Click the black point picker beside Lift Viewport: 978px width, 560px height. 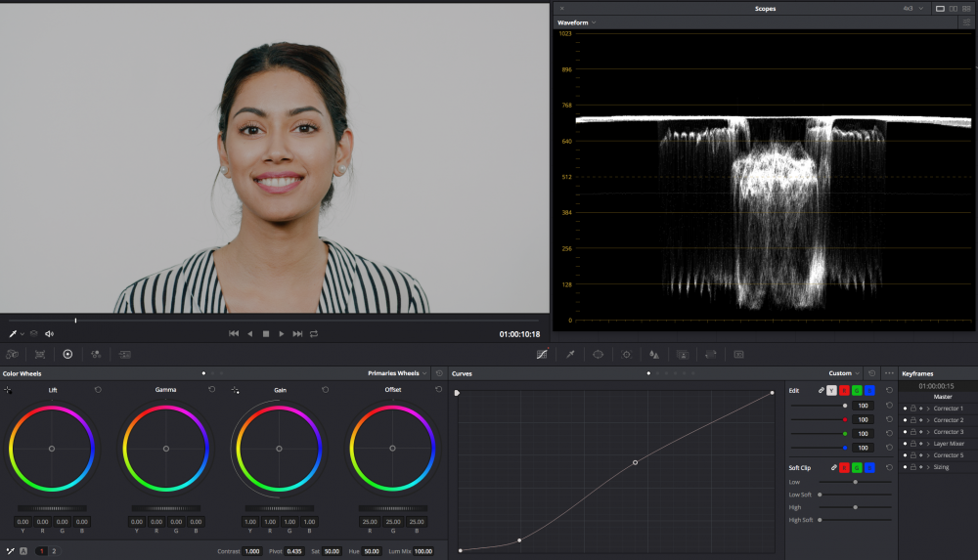(x=8, y=390)
